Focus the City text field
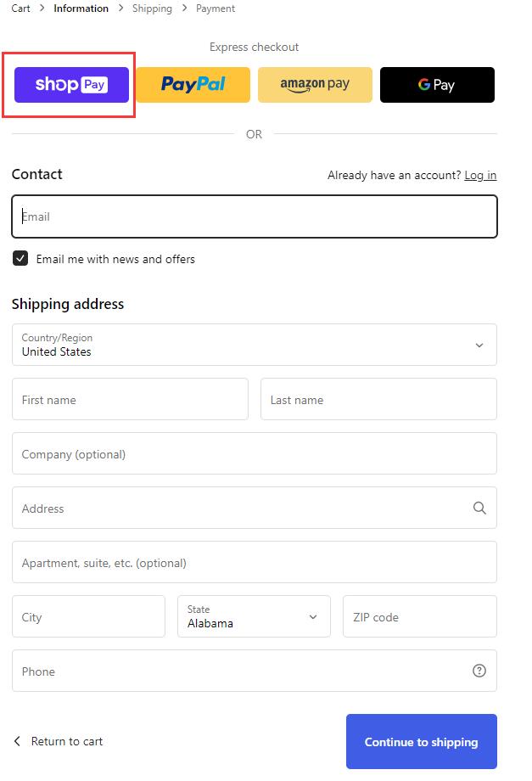The height and width of the screenshot is (781, 532). click(88, 617)
